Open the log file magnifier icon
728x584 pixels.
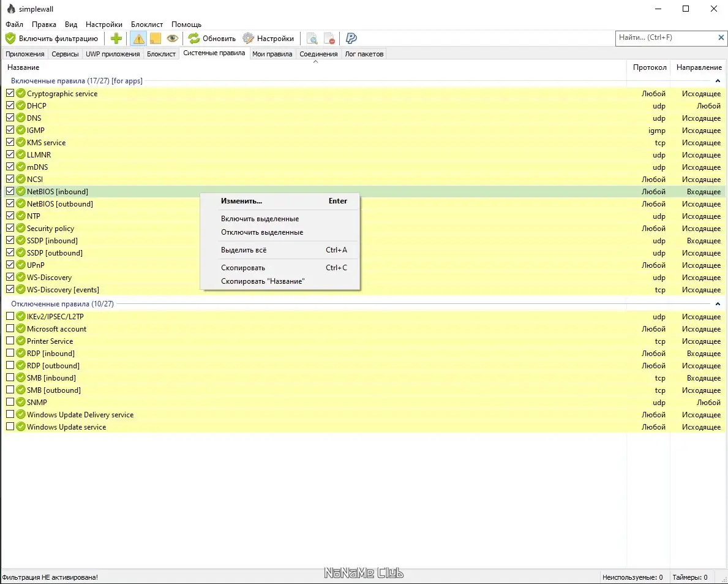point(312,39)
